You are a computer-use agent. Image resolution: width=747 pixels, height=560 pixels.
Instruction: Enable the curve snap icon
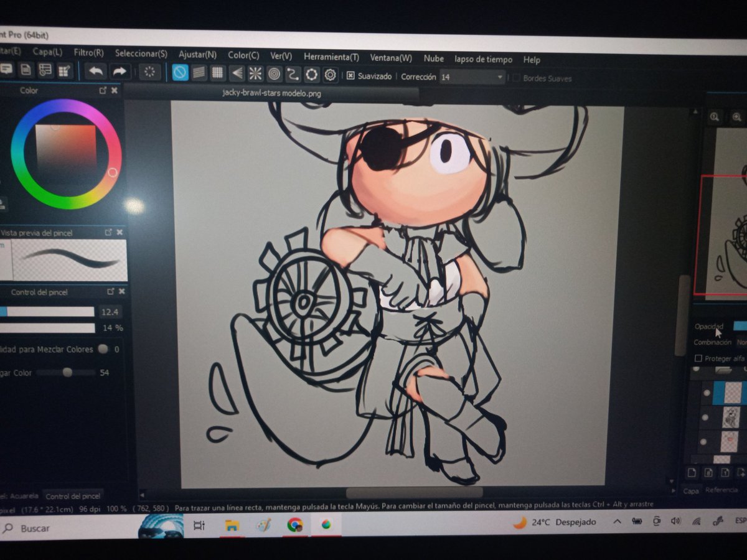click(x=293, y=75)
